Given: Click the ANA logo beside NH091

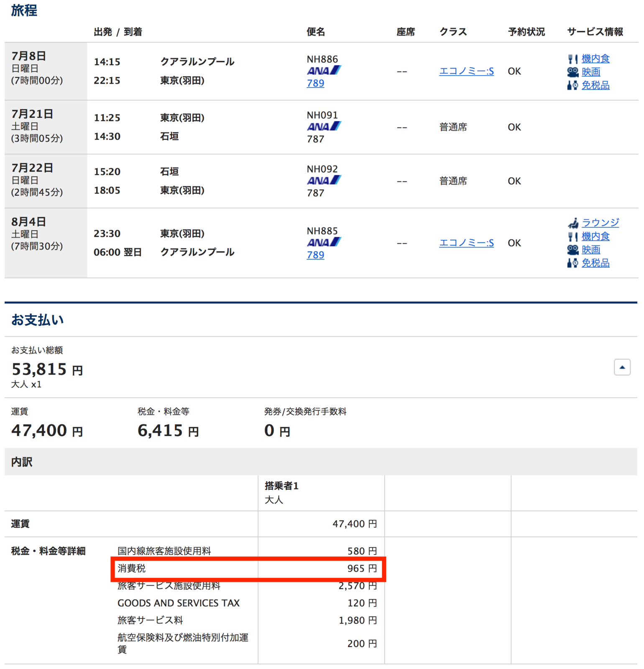Looking at the screenshot, I should tap(324, 126).
